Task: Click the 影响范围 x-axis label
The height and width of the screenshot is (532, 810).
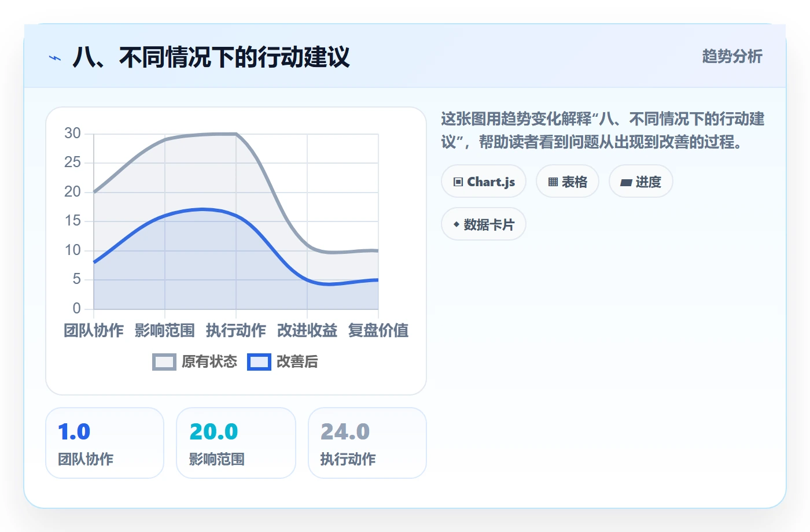Action: pyautogui.click(x=165, y=330)
